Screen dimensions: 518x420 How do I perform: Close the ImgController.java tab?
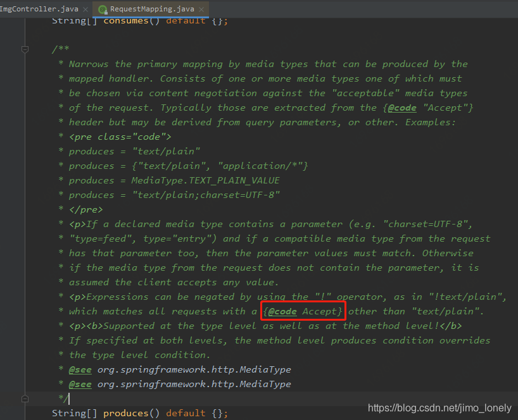click(86, 9)
